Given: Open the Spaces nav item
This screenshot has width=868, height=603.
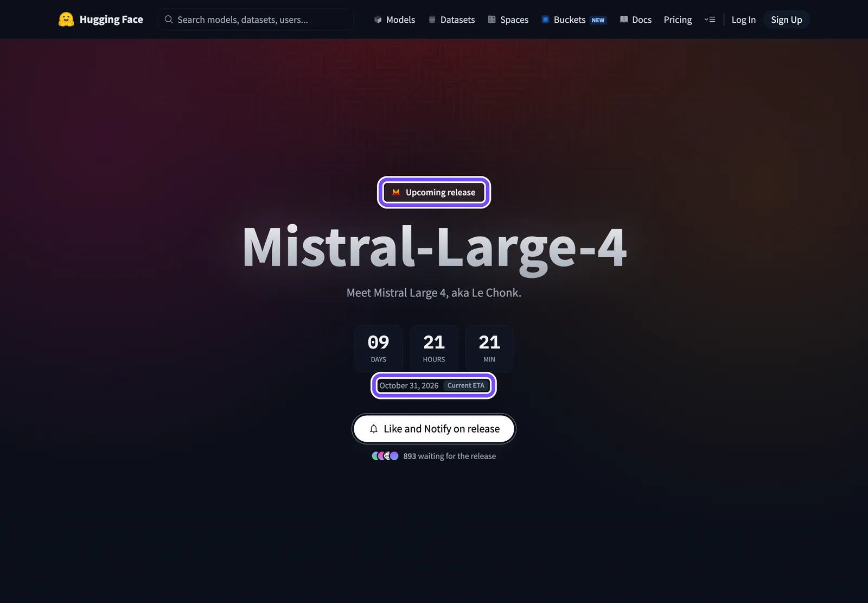Looking at the screenshot, I should click(x=508, y=20).
